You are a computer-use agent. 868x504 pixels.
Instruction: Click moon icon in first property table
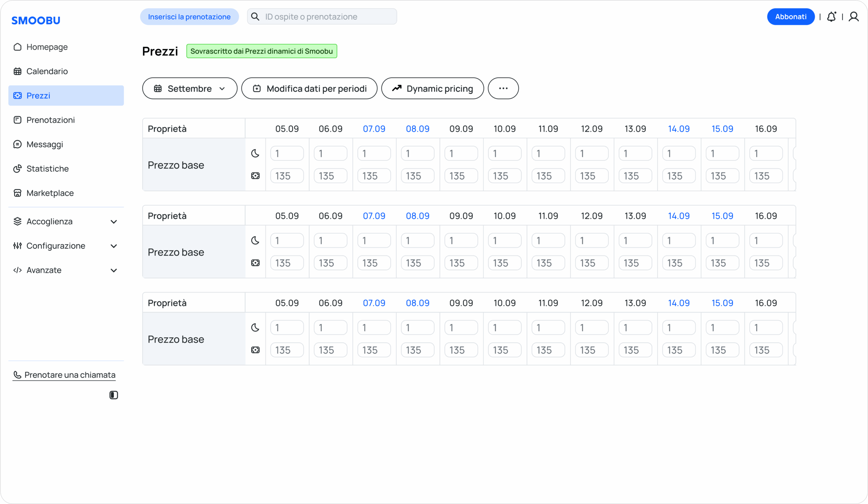point(255,153)
